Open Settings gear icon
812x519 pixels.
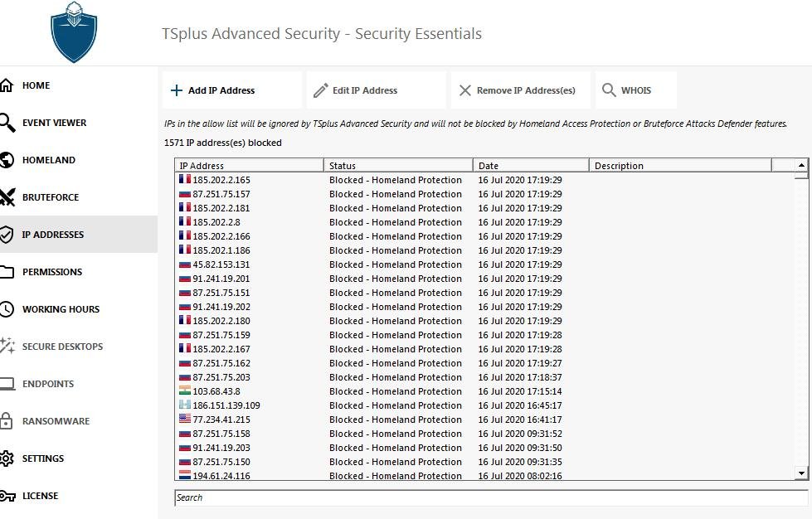[x=7, y=458]
